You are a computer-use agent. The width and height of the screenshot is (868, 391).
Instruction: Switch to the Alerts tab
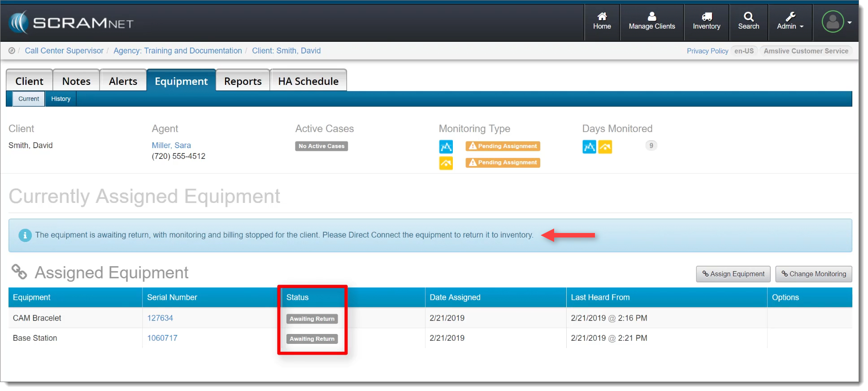pyautogui.click(x=123, y=81)
